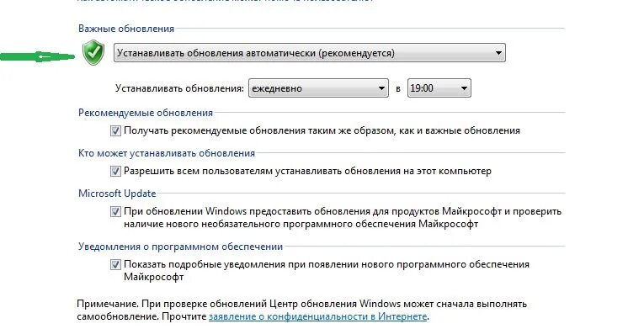Toggle 'При обновлении Windows предоставить' checkbox
Viewport: 644px width, 329px height.
click(115, 211)
